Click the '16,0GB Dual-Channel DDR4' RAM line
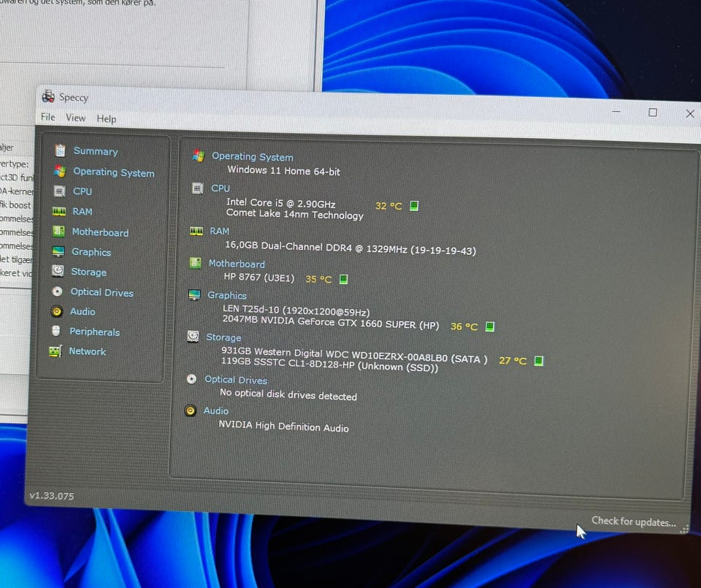 [350, 248]
